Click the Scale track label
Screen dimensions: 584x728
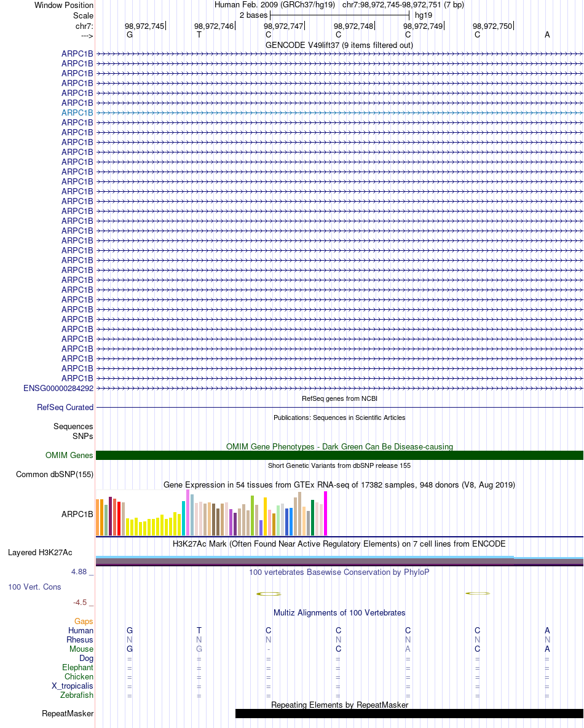tap(83, 15)
